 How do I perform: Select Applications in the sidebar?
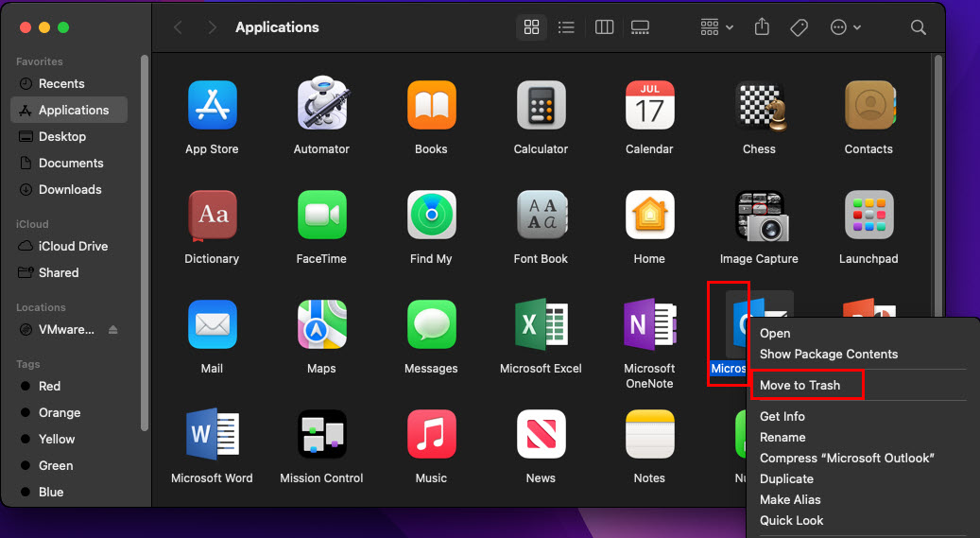coord(69,110)
